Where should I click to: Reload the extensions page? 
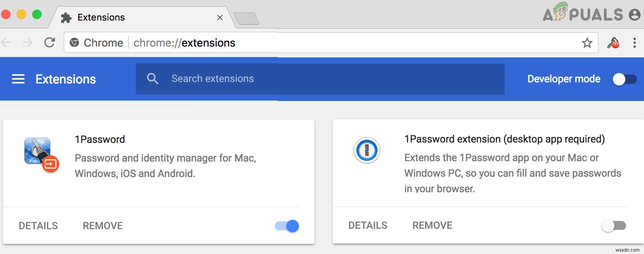tap(50, 43)
